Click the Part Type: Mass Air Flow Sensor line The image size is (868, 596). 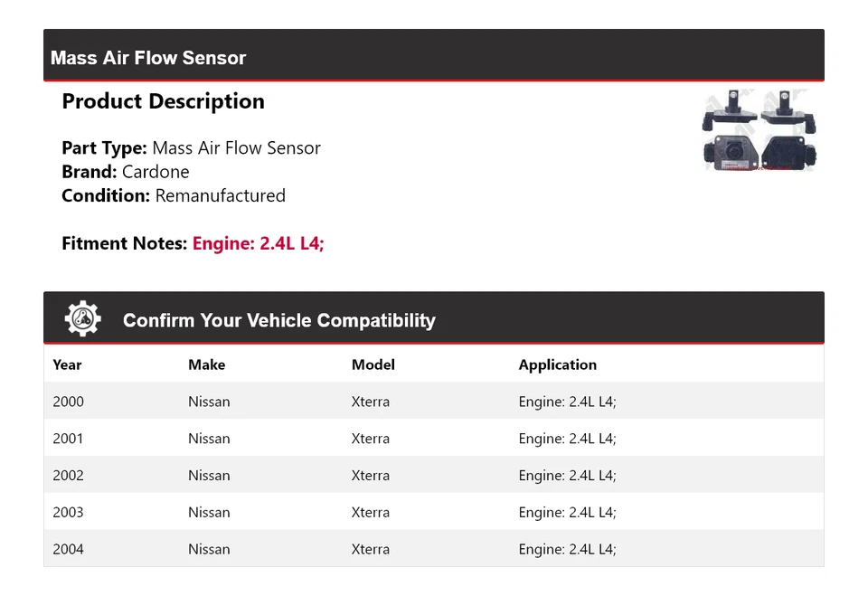(x=191, y=148)
